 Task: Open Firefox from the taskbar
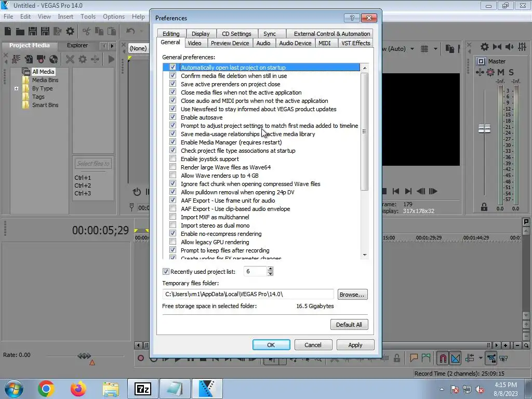click(78, 389)
